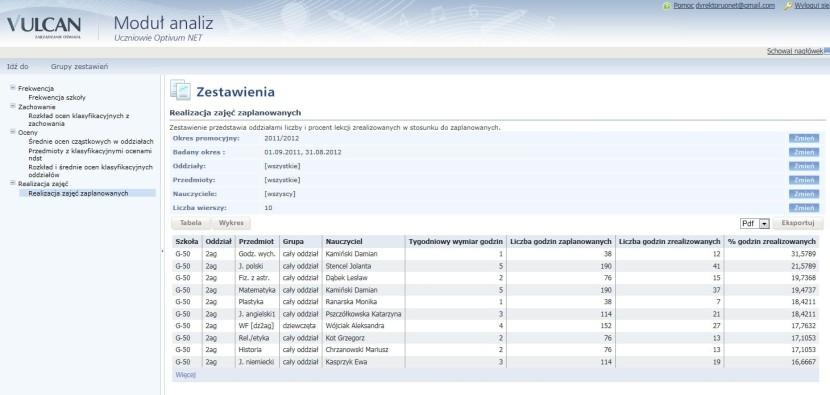
Task: Collapse the Realizacja zajęć tree group
Action: [13, 183]
